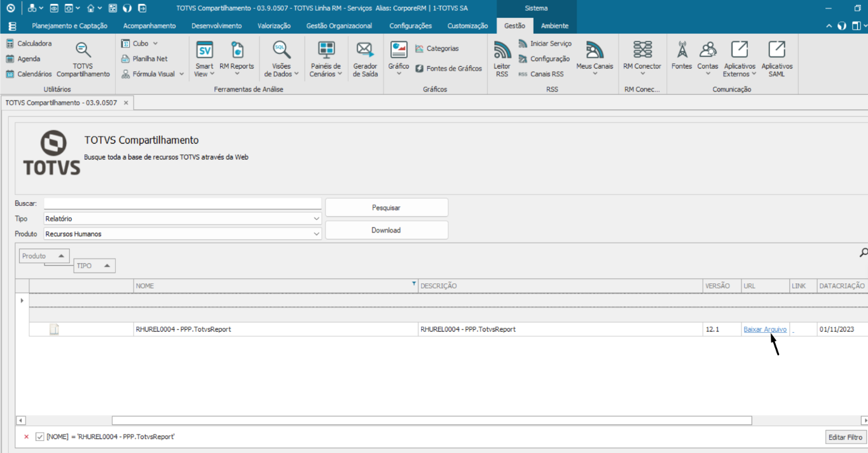This screenshot has height=453, width=868.
Task: Open Fontes in the Comunicação group
Action: click(x=682, y=56)
